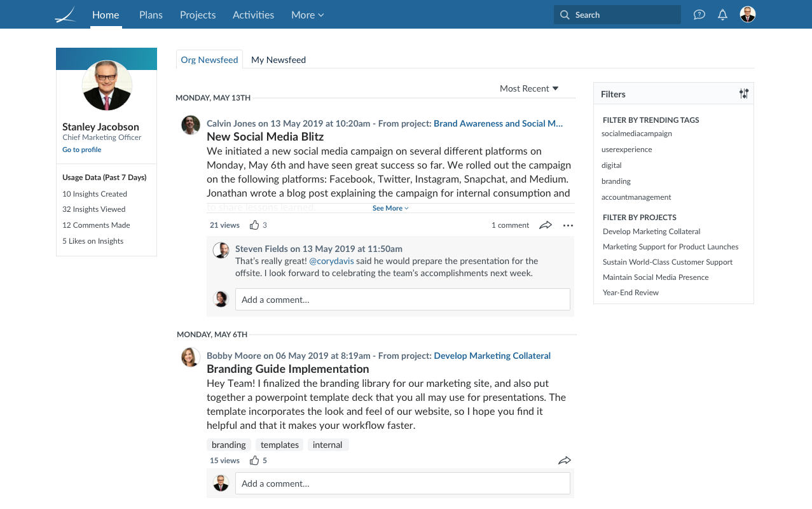Click the 15 views count
Viewport: 812px width, 509px height.
pyautogui.click(x=224, y=461)
